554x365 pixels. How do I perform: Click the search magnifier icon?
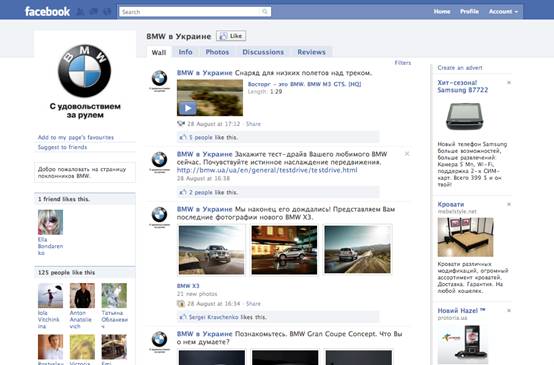pos(265,12)
